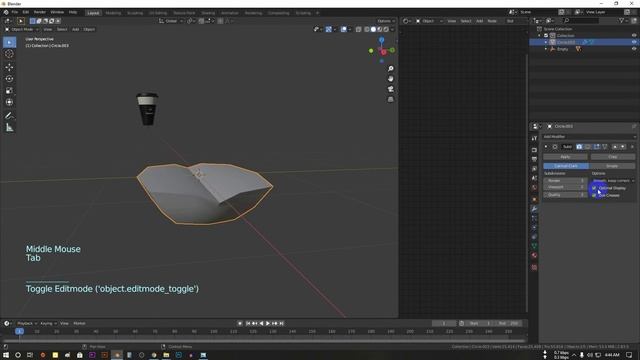
Task: Open the File menu
Action: click(x=15, y=12)
